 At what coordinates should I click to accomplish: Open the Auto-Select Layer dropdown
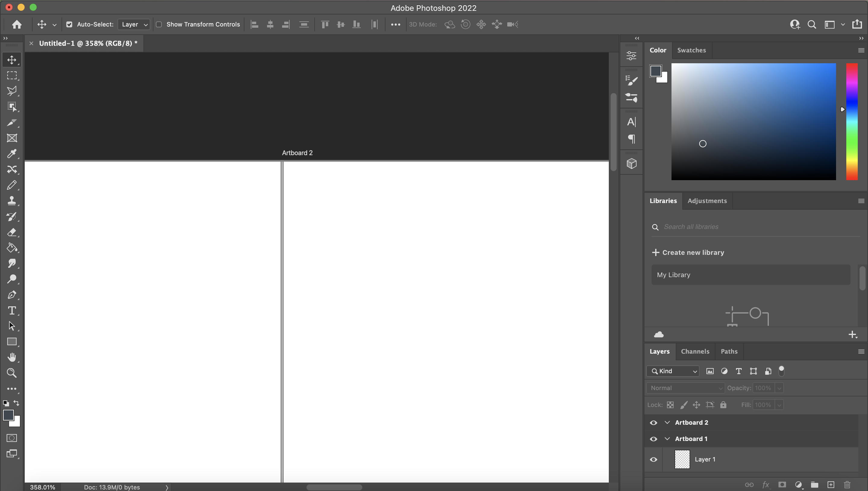click(134, 24)
